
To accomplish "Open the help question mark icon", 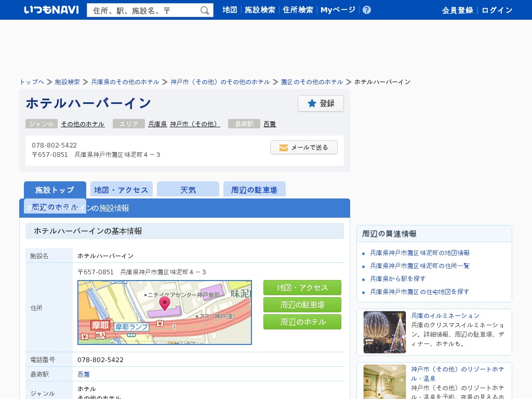I will 367,10.
